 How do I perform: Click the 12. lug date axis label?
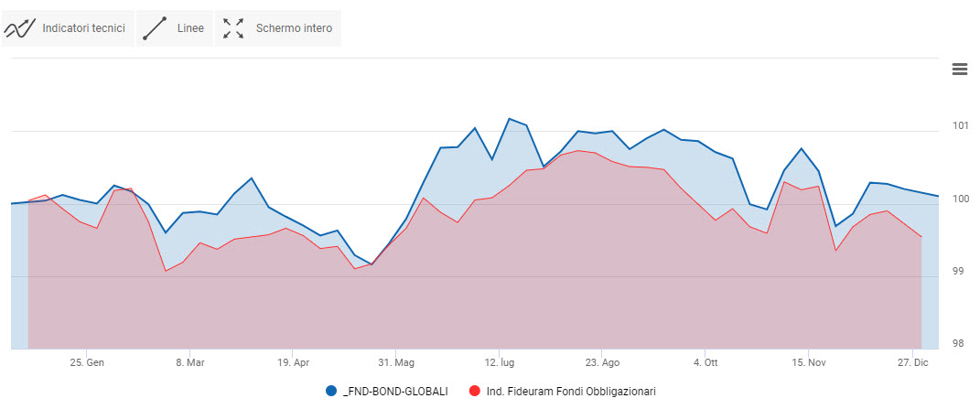(x=499, y=362)
